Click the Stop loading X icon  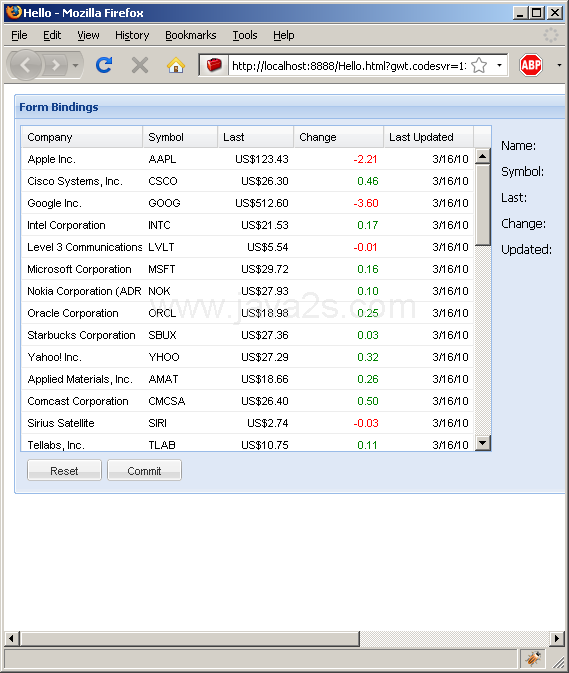pyautogui.click(x=140, y=65)
